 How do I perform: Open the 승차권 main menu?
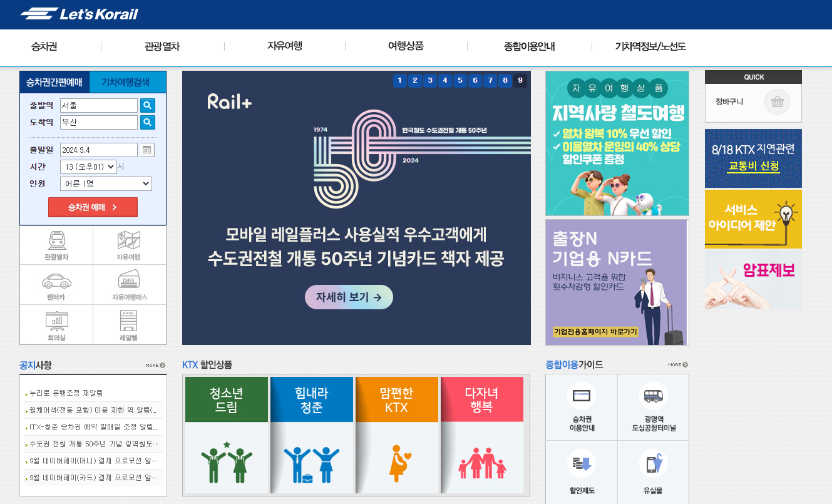tap(44, 46)
